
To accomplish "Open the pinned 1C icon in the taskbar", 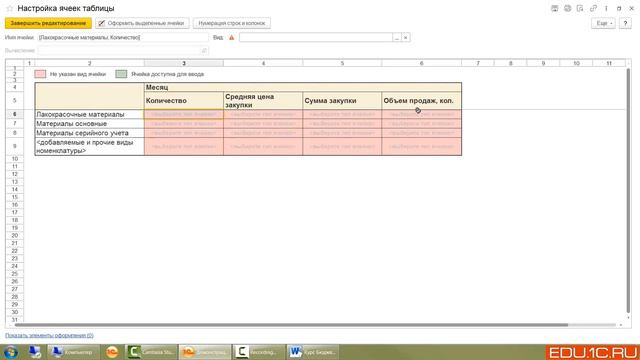I will 112,352.
